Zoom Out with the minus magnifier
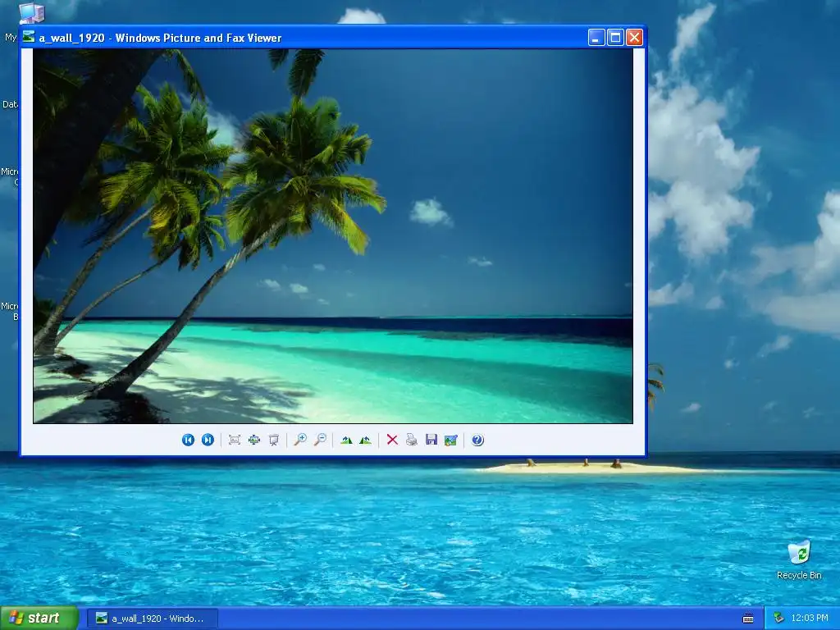This screenshot has width=840, height=630. pos(320,440)
